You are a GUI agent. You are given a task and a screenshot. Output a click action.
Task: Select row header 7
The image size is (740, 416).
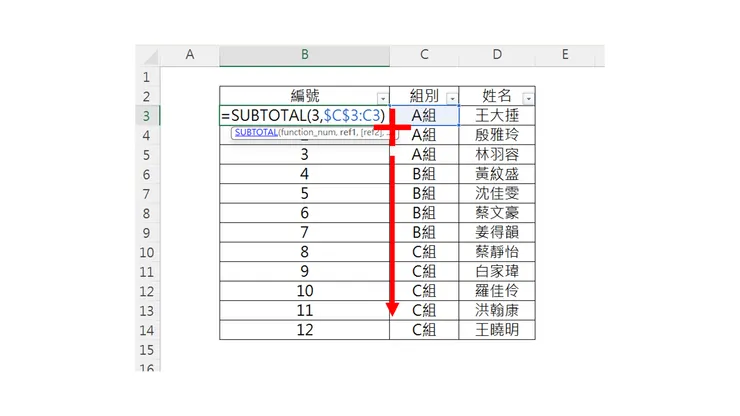tap(147, 194)
